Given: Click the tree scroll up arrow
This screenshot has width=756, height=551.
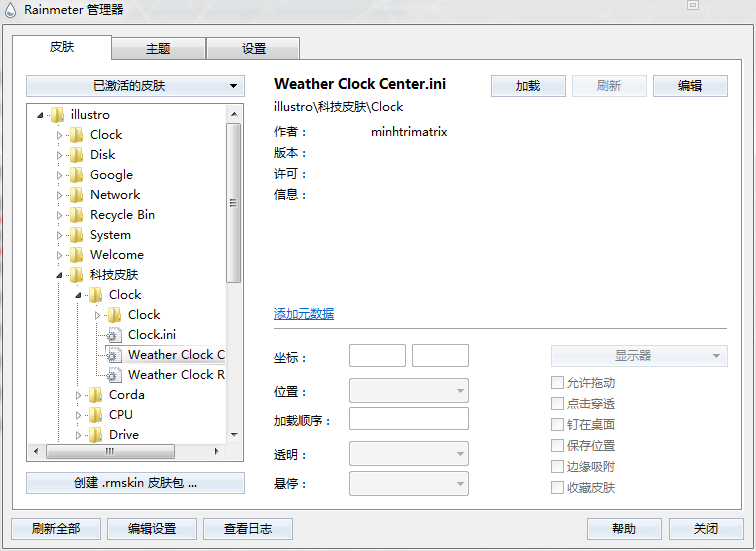Looking at the screenshot, I should coord(234,114).
